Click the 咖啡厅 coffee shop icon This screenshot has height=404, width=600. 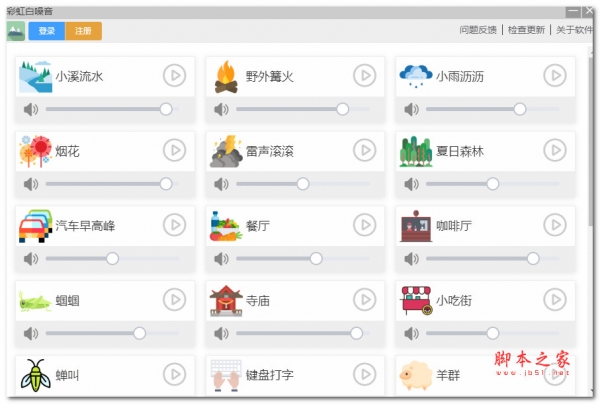coord(415,226)
